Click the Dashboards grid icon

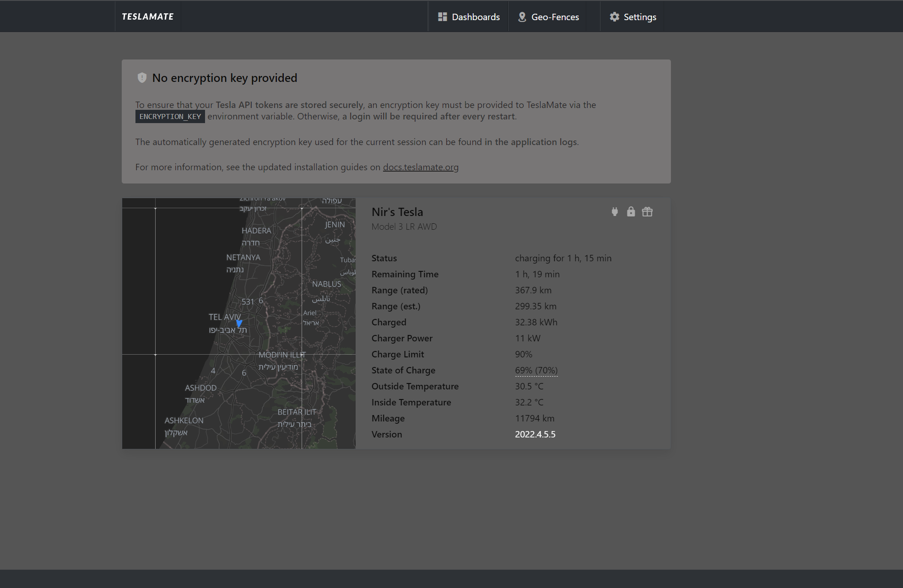[442, 17]
